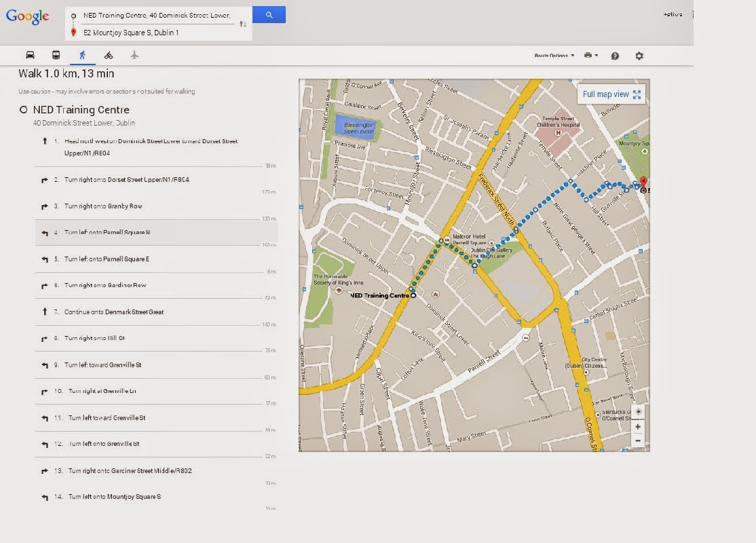
Task: Select step 4 Turn left onto Parnell Square N
Action: click(107, 233)
